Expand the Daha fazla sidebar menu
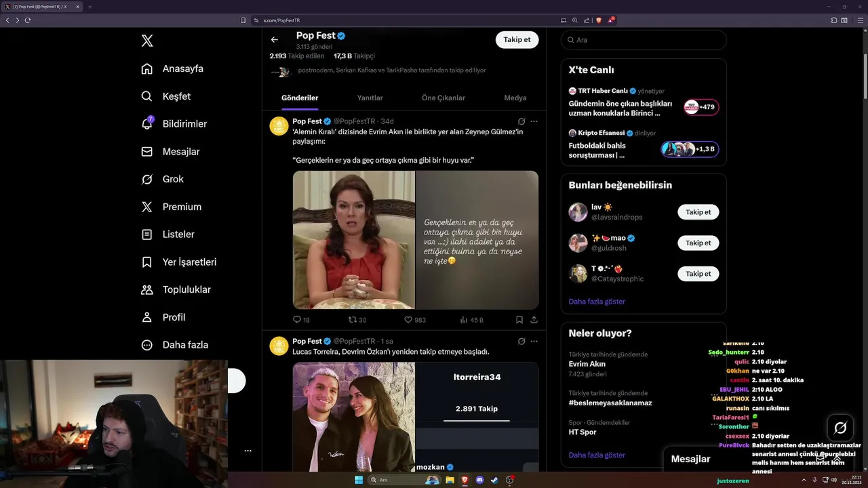 [x=175, y=345]
